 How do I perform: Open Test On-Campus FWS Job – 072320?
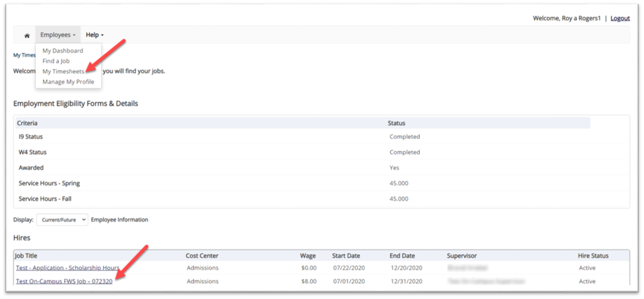[64, 281]
